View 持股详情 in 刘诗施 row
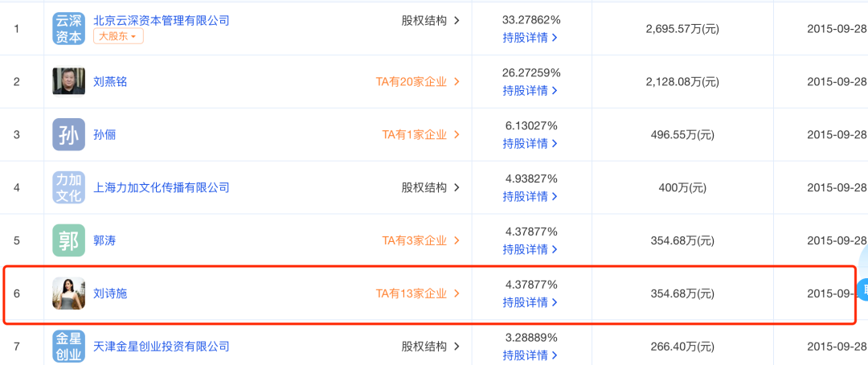The width and height of the screenshot is (868, 365). 530,302
